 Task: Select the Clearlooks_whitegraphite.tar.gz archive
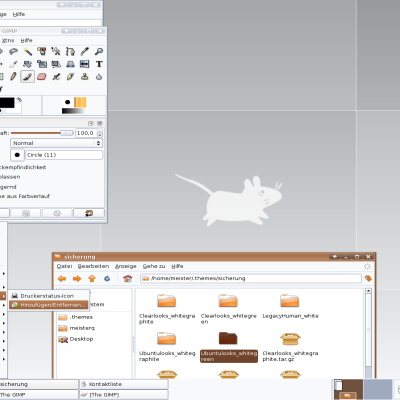point(290,347)
